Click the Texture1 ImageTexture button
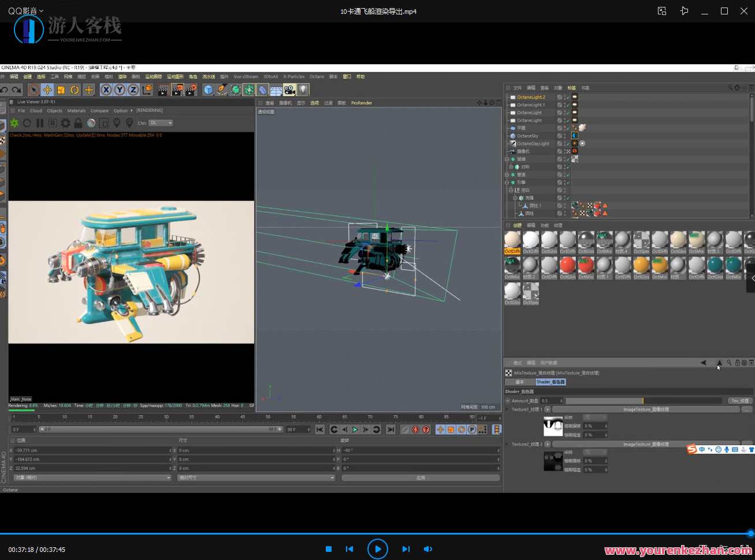 pos(645,409)
